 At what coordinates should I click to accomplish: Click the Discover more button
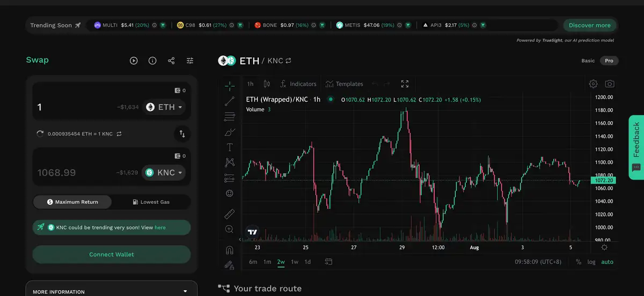pos(589,25)
